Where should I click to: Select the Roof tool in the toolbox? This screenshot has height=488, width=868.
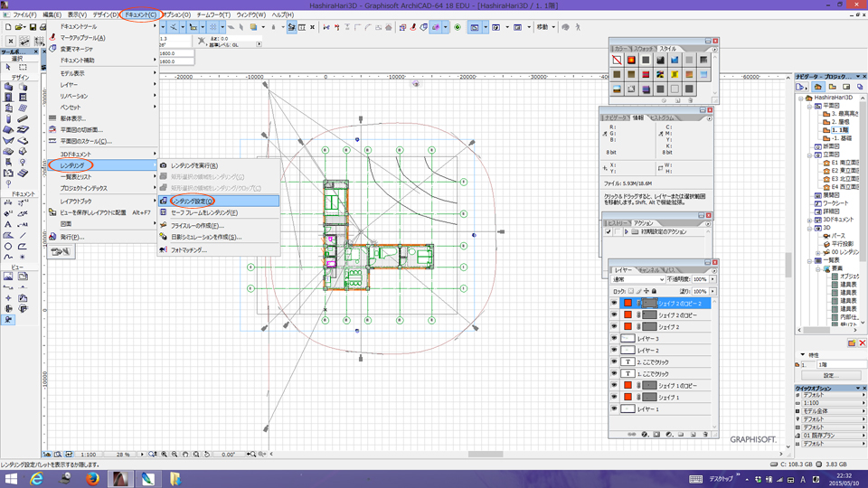coord(8,129)
